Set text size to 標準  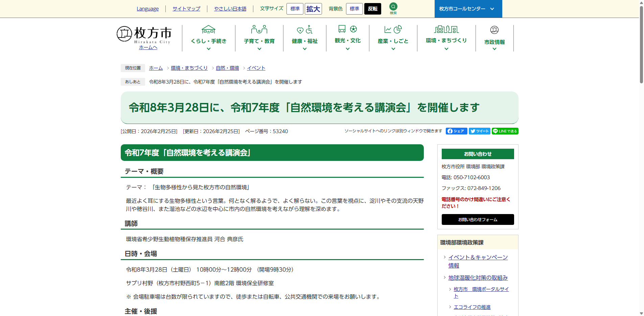(x=295, y=9)
